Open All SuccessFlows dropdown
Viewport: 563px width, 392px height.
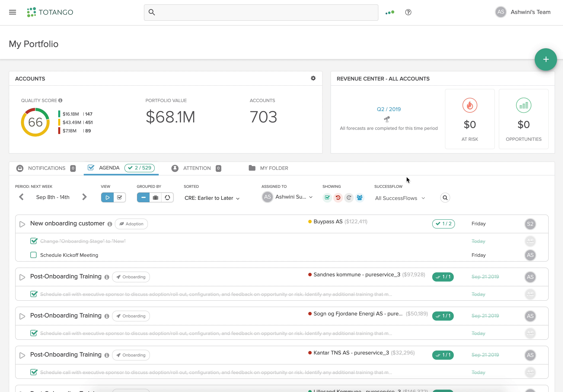click(400, 198)
